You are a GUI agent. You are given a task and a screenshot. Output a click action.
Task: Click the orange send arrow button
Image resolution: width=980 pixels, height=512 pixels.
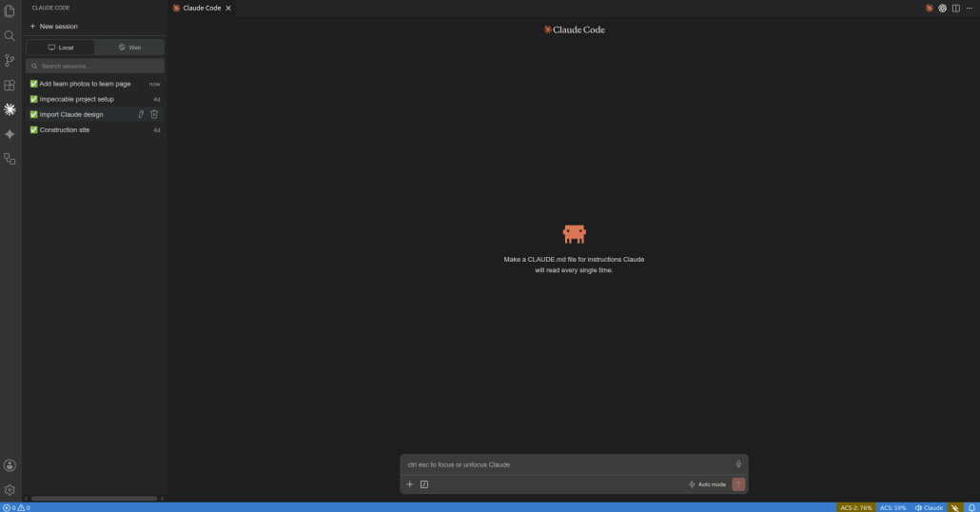click(738, 484)
